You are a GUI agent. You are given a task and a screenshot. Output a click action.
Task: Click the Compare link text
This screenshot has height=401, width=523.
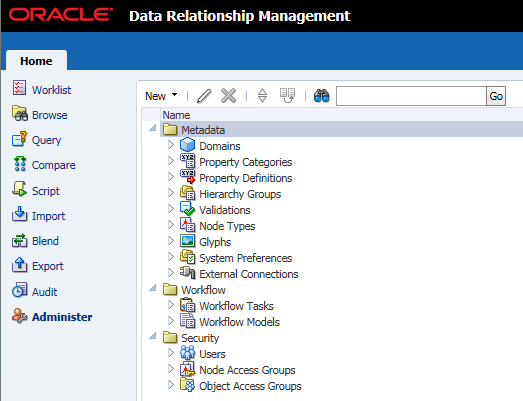tap(54, 165)
